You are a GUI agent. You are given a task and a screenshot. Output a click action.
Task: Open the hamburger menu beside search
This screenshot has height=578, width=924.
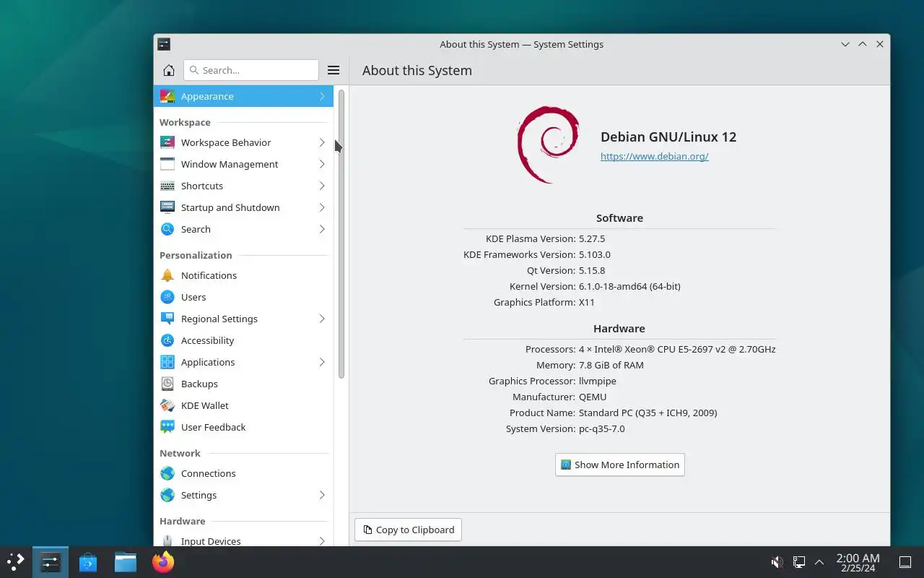coord(334,70)
